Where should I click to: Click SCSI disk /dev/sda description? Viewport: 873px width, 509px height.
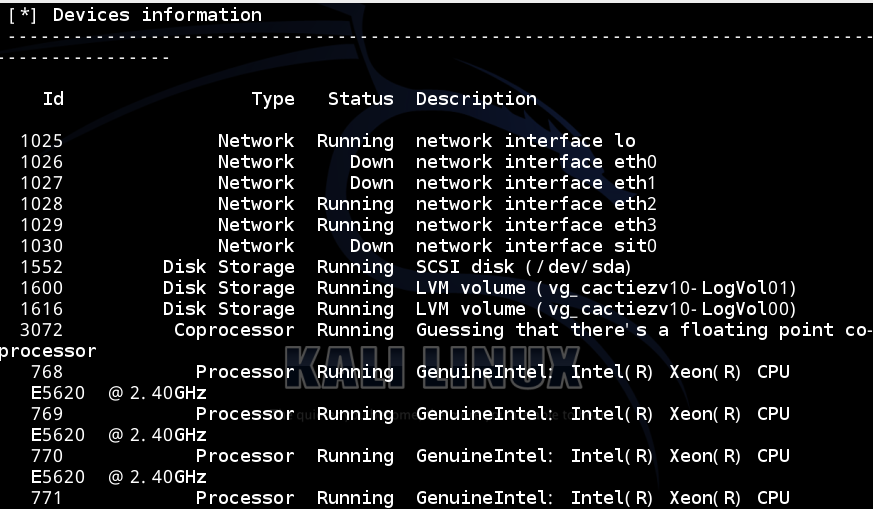tap(523, 267)
